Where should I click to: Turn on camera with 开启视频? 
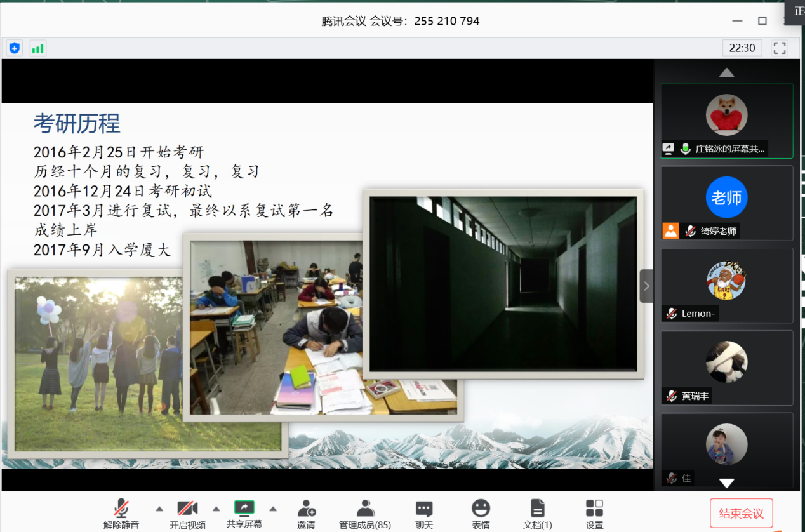click(187, 513)
